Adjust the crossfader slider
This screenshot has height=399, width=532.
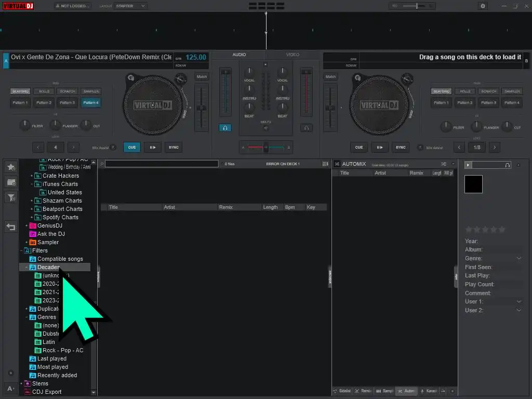[266, 147]
